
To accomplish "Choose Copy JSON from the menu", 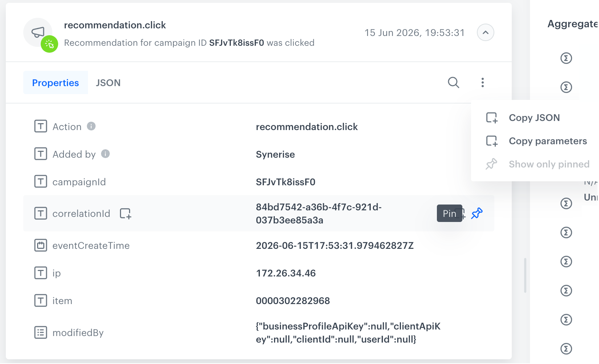I will point(534,118).
